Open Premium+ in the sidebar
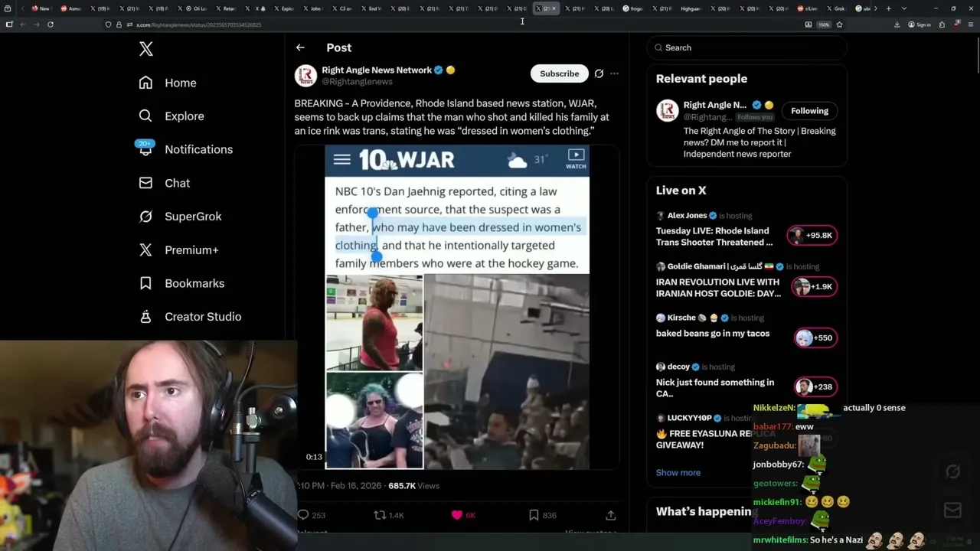This screenshot has height=551, width=980. [x=178, y=249]
